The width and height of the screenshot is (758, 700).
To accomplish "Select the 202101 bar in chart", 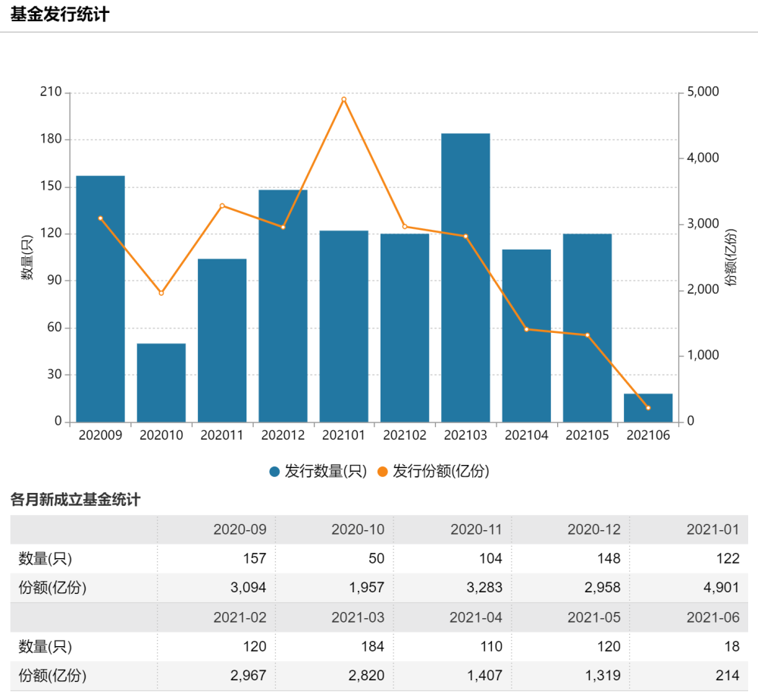I will [x=344, y=326].
